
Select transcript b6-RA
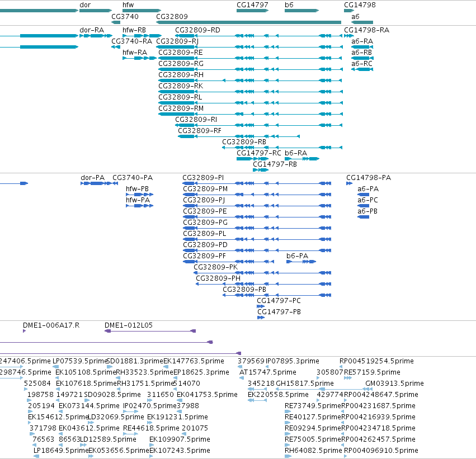coord(296,154)
